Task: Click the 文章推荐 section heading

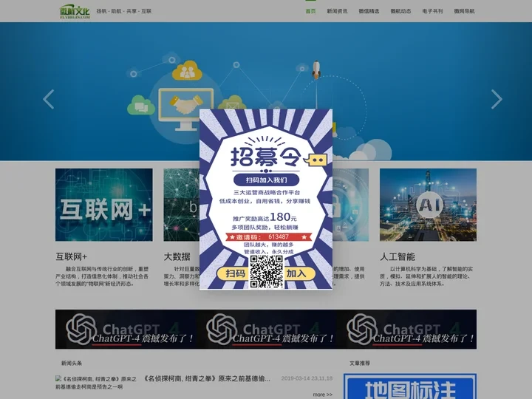Action: pos(360,363)
